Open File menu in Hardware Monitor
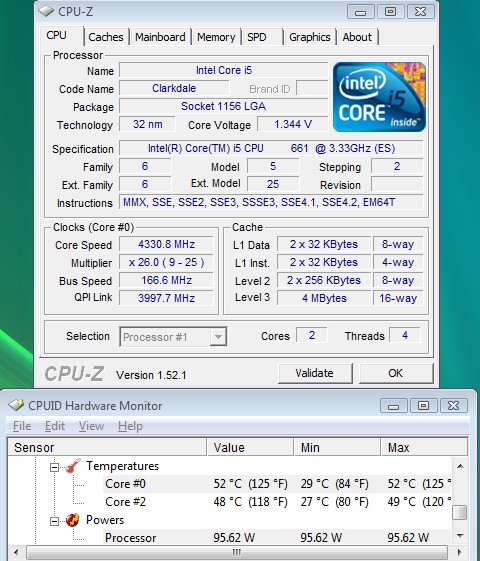The image size is (480, 561). tap(22, 426)
